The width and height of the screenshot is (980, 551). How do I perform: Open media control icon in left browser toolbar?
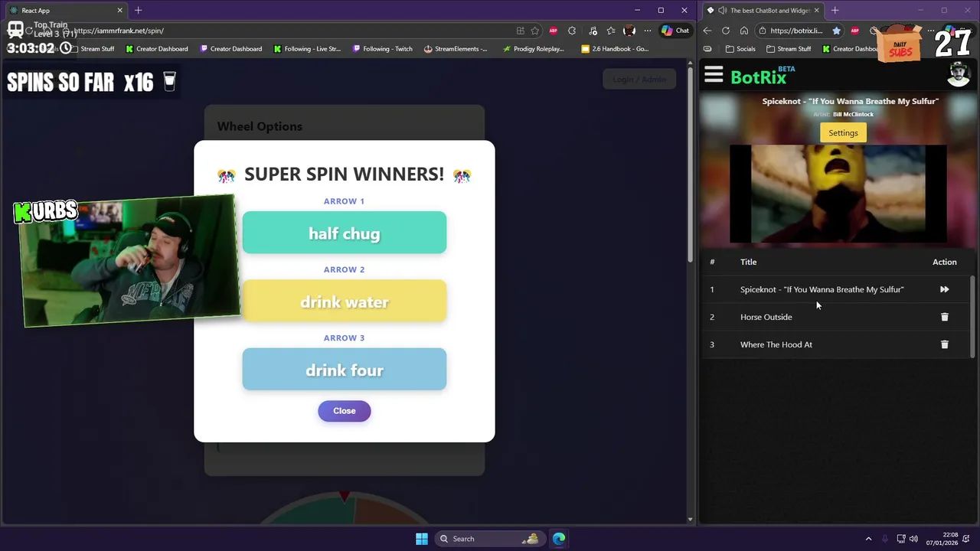click(593, 31)
